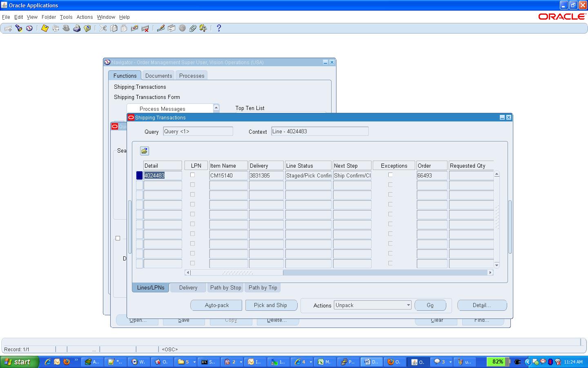The width and height of the screenshot is (588, 368).
Task: Click the Attachments paperclip icon
Action: pos(193,28)
